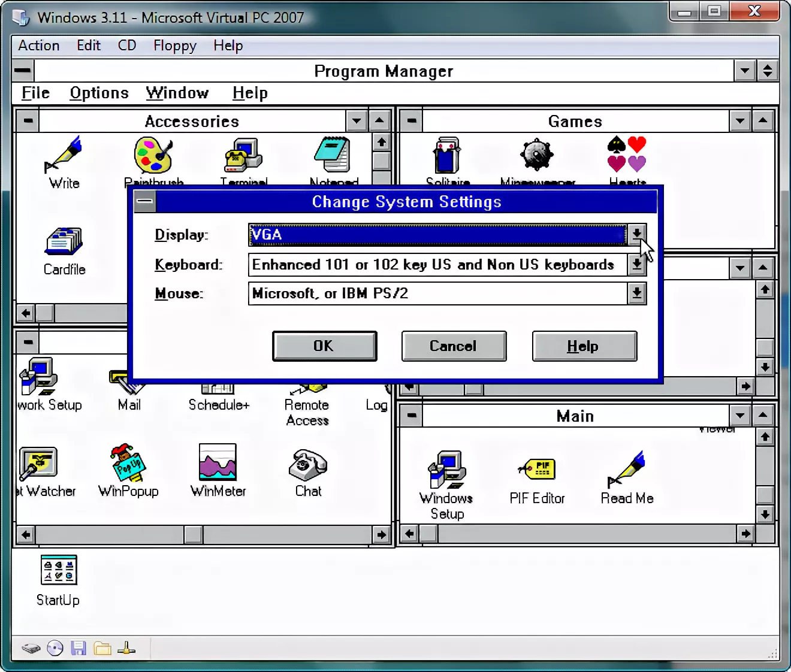The width and height of the screenshot is (791, 672).
Task: Open the Terminal icon
Action: (243, 155)
